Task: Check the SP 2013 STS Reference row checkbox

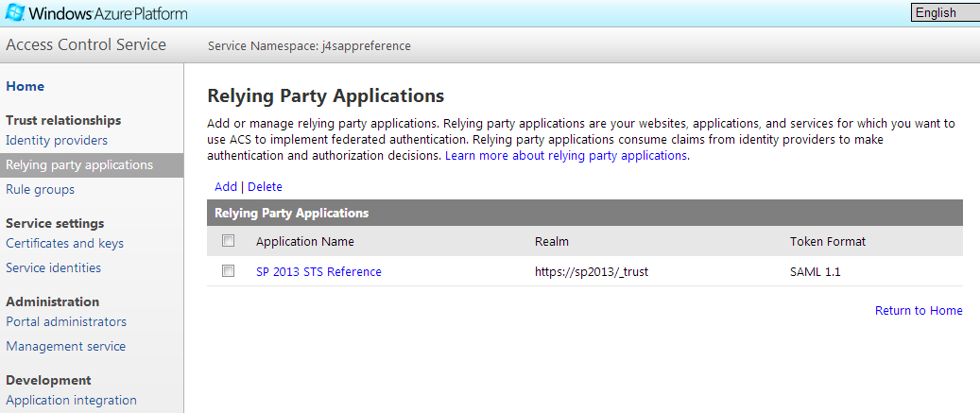Action: 228,270
